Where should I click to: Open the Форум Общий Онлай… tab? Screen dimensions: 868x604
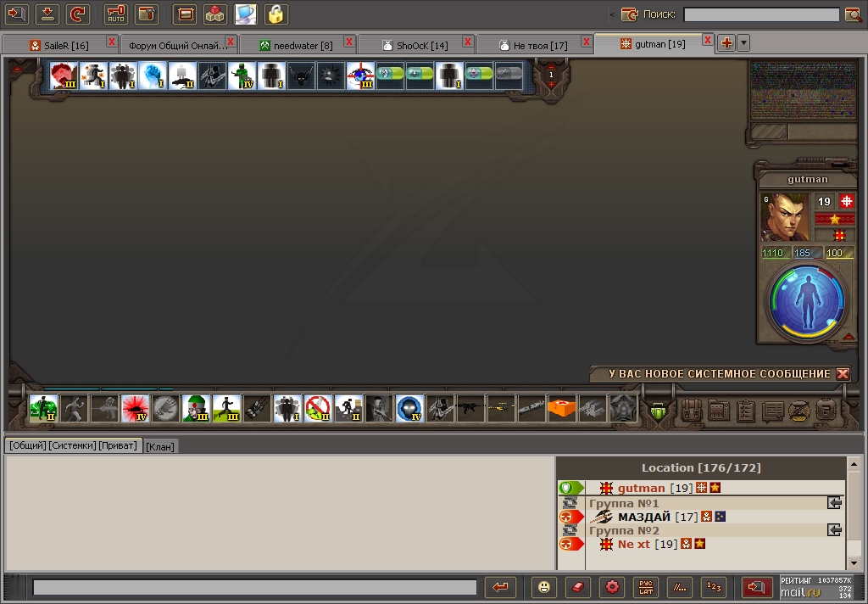(178, 46)
